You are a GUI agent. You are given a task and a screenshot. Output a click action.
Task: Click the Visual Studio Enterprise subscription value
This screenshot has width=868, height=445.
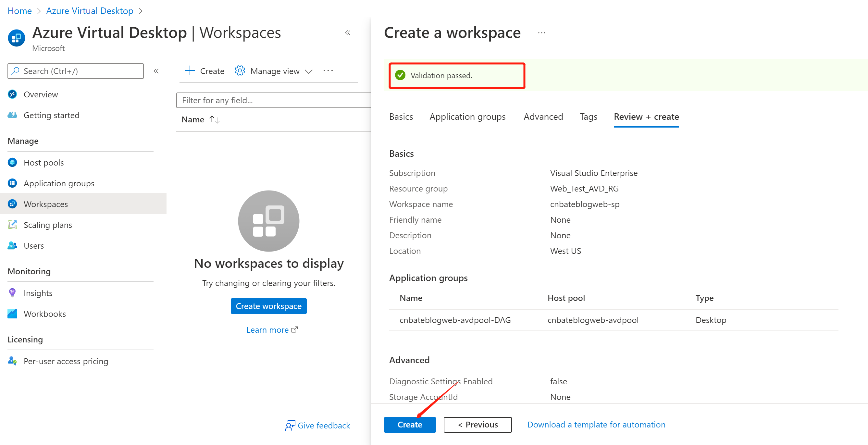(x=594, y=173)
